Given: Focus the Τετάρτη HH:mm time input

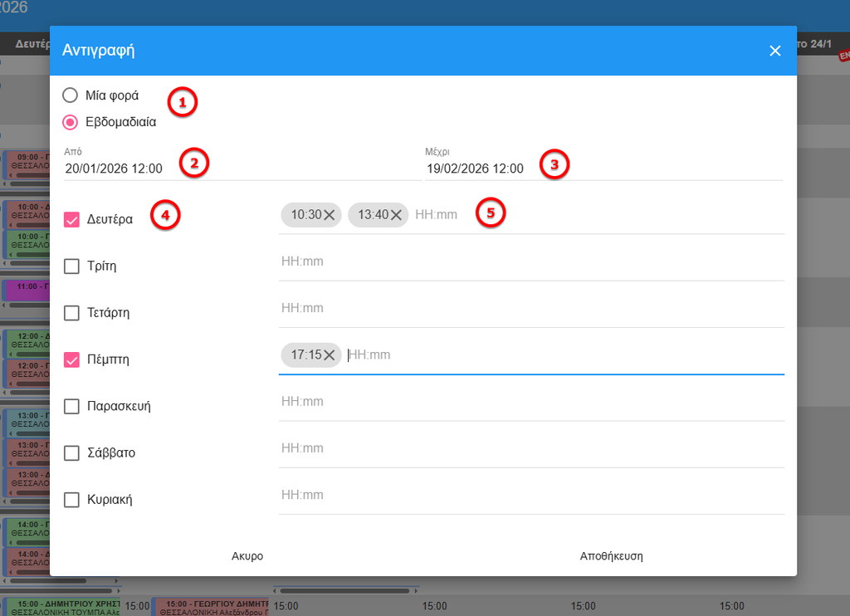Looking at the screenshot, I should [531, 308].
